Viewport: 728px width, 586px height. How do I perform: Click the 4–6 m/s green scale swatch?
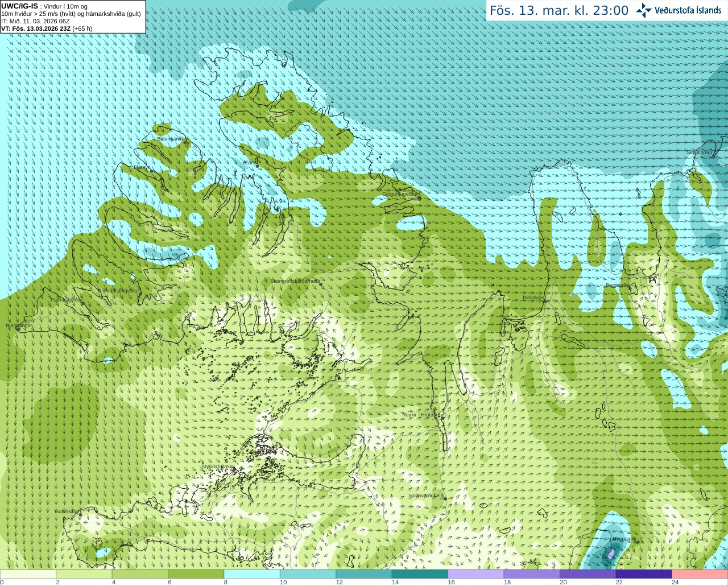coord(140,574)
